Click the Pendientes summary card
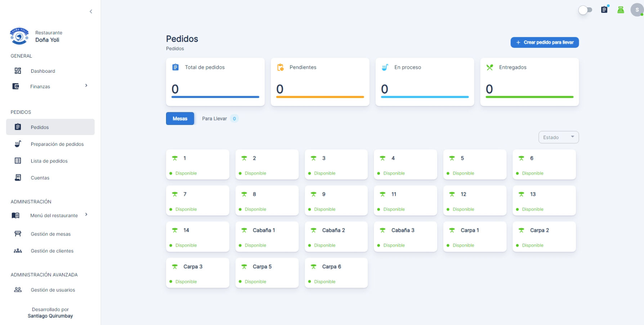The image size is (644, 325). (x=320, y=82)
